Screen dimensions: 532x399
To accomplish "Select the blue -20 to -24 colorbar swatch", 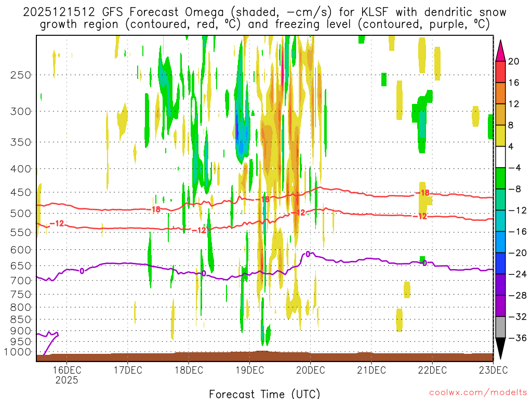I will click(x=500, y=263).
